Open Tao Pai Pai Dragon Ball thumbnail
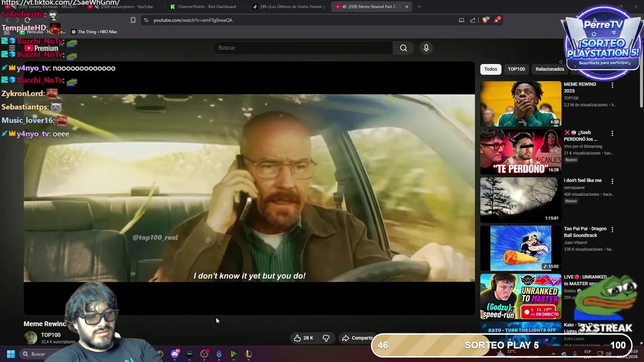 click(520, 248)
